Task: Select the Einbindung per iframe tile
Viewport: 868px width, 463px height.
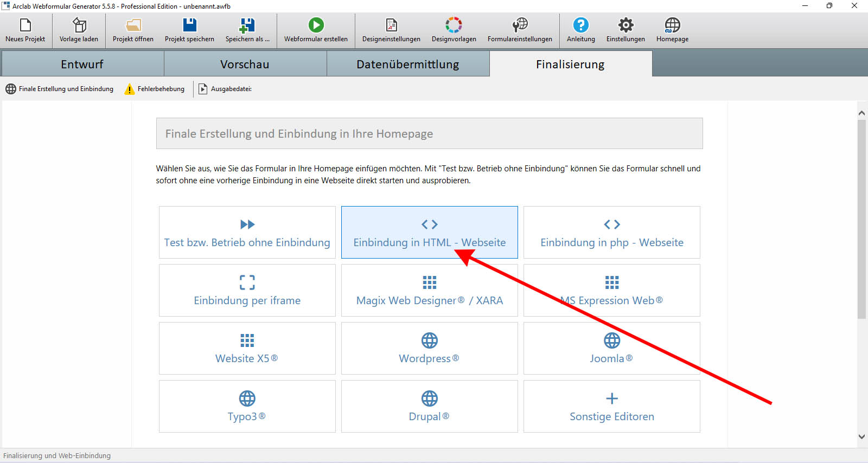Action: (247, 291)
